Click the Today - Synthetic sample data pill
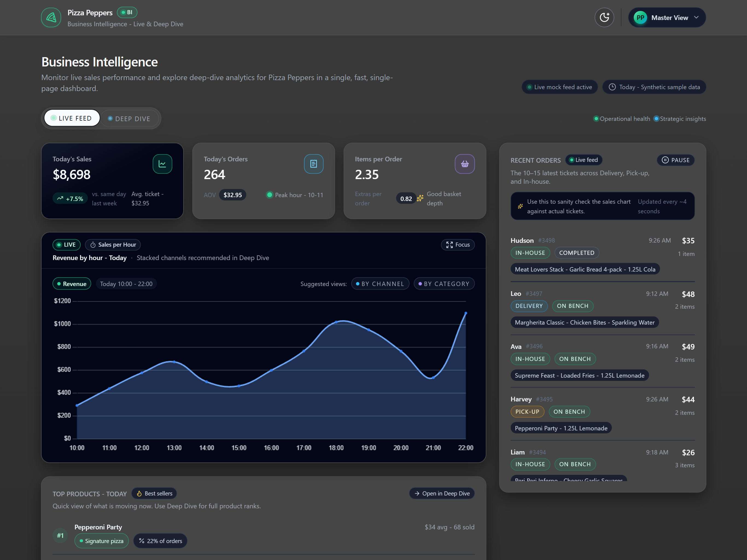Image resolution: width=747 pixels, height=560 pixels. pos(654,87)
